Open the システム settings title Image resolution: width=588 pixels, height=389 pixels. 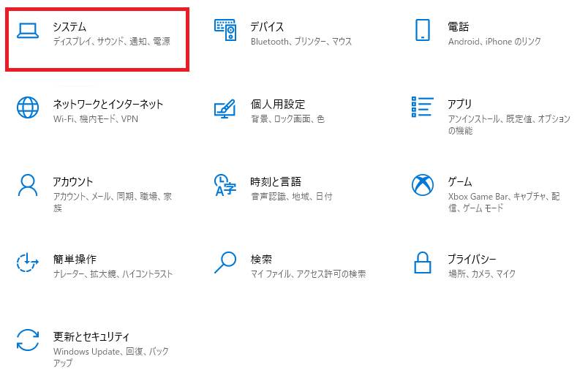(x=69, y=27)
